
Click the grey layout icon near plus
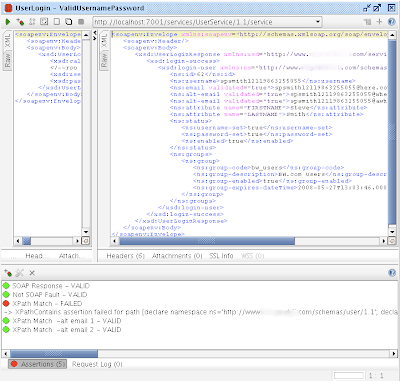point(368,22)
